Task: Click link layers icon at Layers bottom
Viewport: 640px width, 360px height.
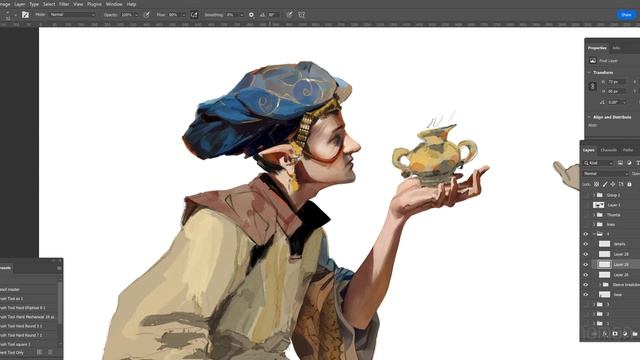Action: pyautogui.click(x=595, y=334)
